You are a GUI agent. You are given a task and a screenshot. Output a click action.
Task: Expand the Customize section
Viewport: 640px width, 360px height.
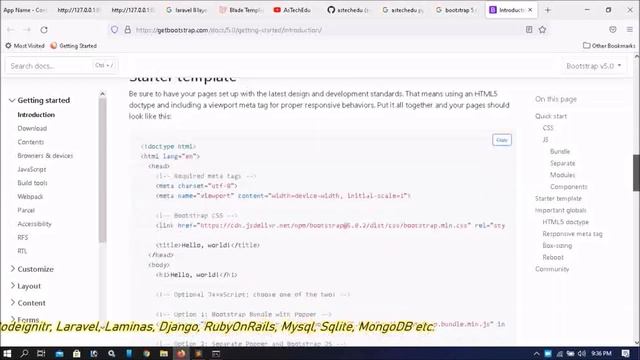coord(32,269)
